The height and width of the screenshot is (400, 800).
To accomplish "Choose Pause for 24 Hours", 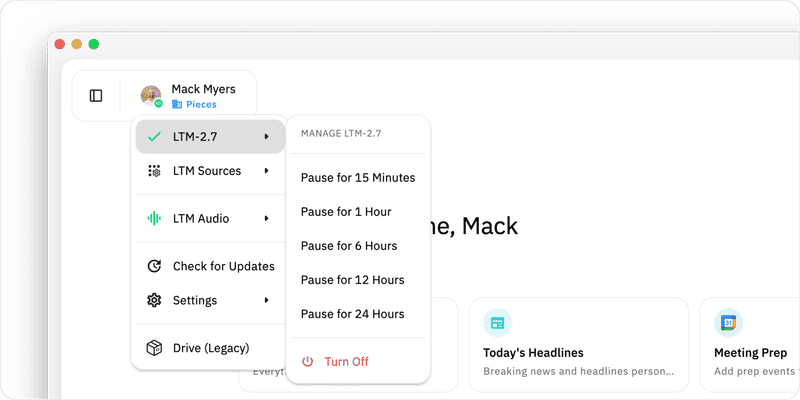I will point(358,314).
